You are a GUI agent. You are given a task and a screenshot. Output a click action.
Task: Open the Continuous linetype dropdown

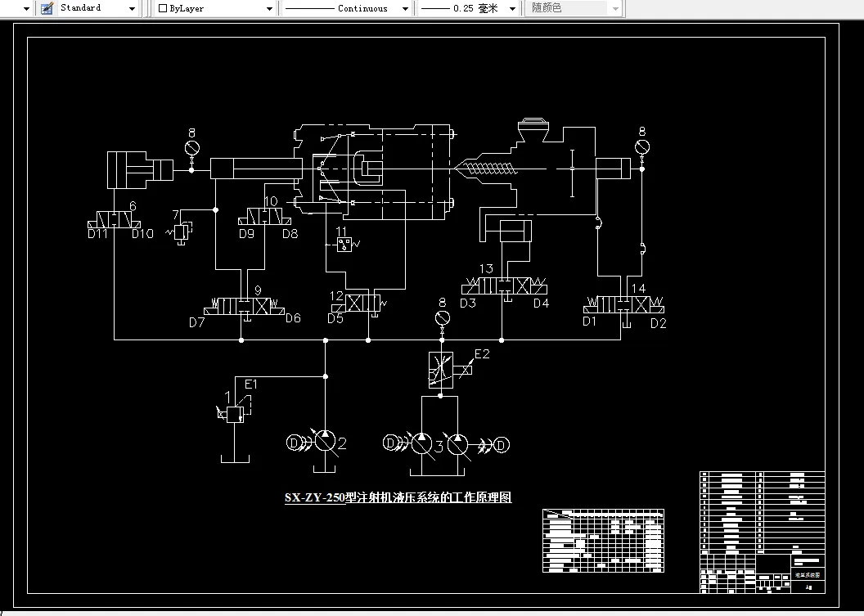pos(405,8)
